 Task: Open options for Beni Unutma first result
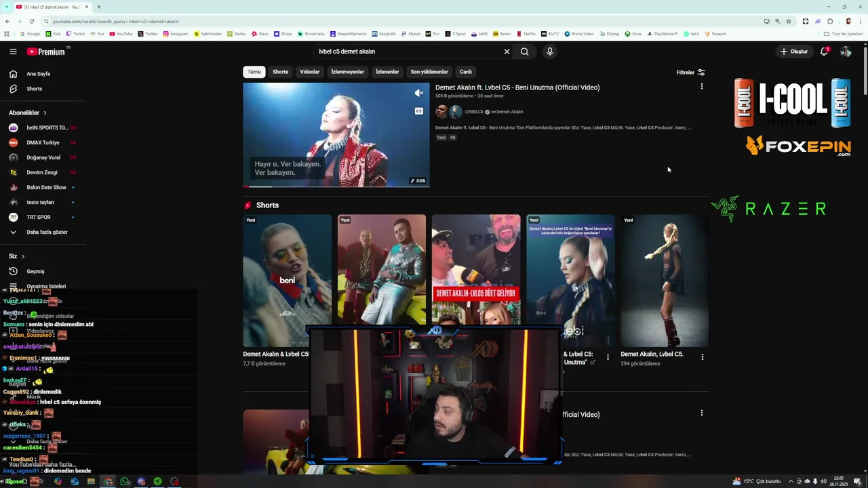[702, 87]
